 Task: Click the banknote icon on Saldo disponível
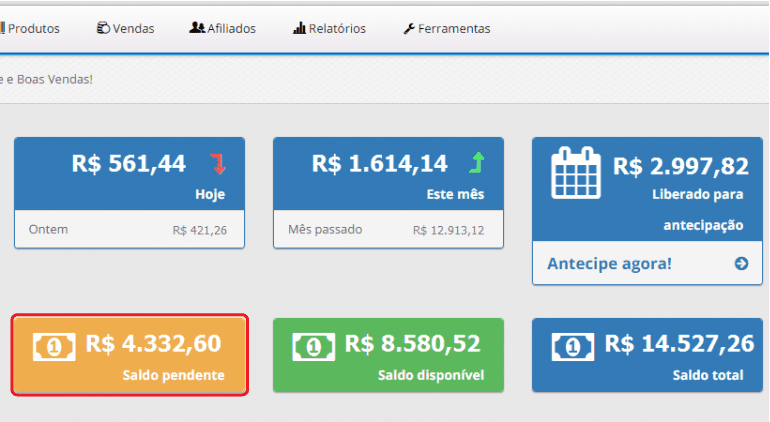[x=313, y=347]
